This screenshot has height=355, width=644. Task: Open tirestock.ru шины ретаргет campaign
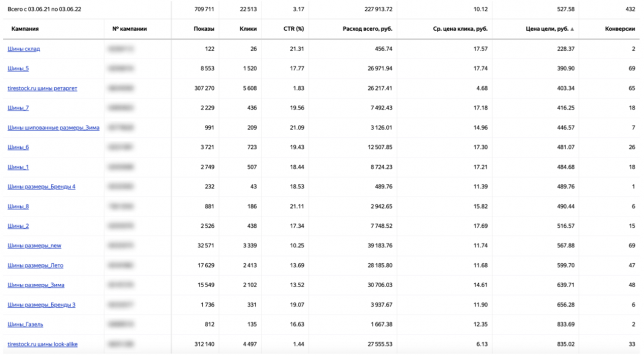(42, 88)
